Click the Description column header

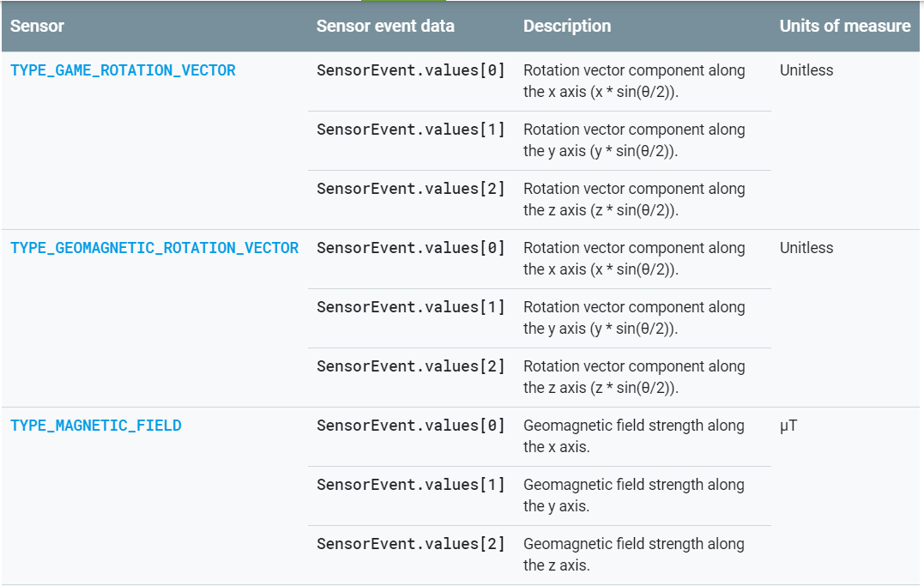coord(567,27)
